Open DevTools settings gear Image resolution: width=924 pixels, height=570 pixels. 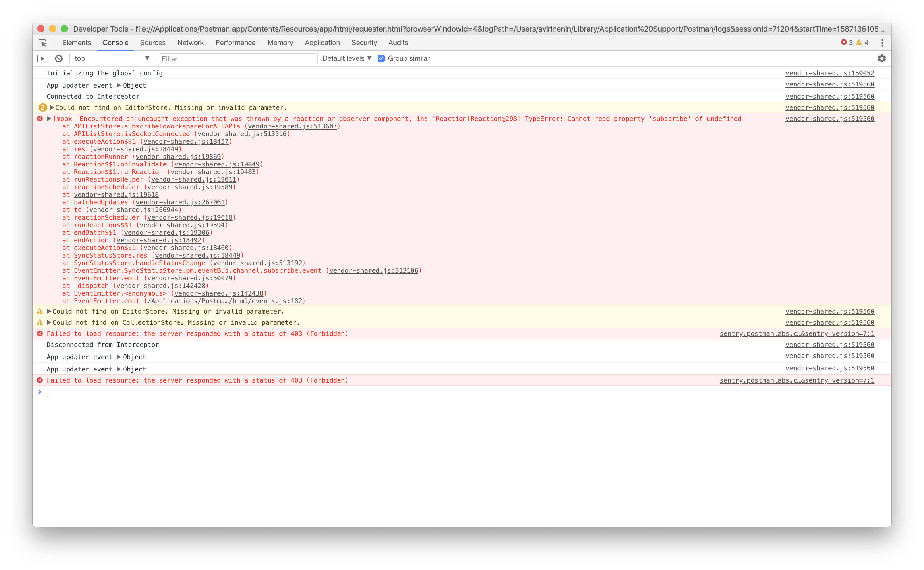pyautogui.click(x=882, y=58)
